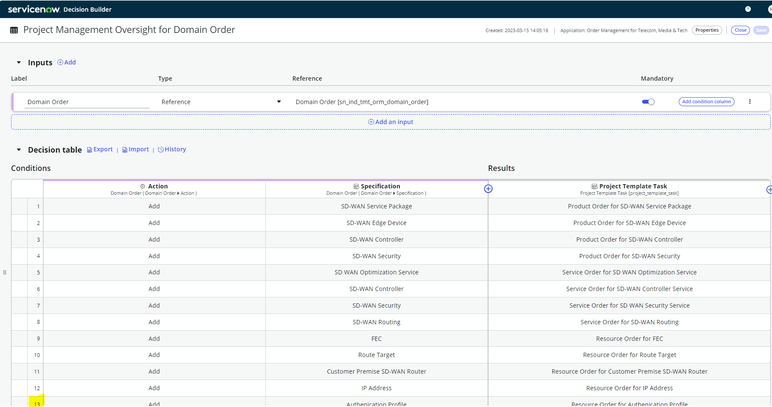Click 'Product Order for SD-WAN Edge Device' result
This screenshot has height=407, width=772.
click(x=629, y=223)
